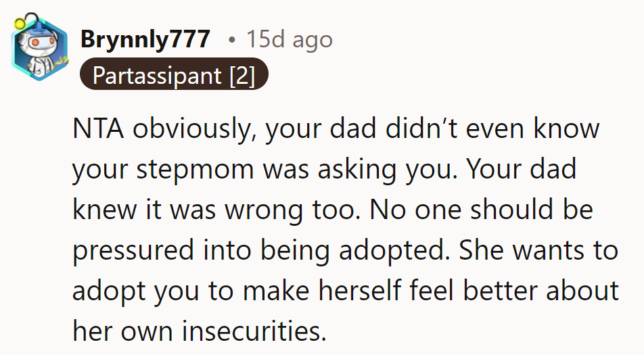Open the Brynnly777 user profile link
The image size is (644, 355).
click(145, 39)
